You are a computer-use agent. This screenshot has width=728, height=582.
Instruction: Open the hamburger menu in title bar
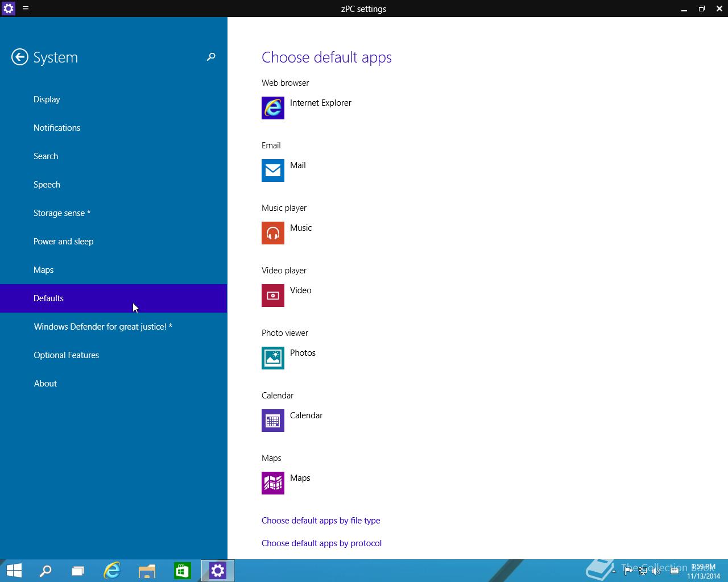[26, 9]
